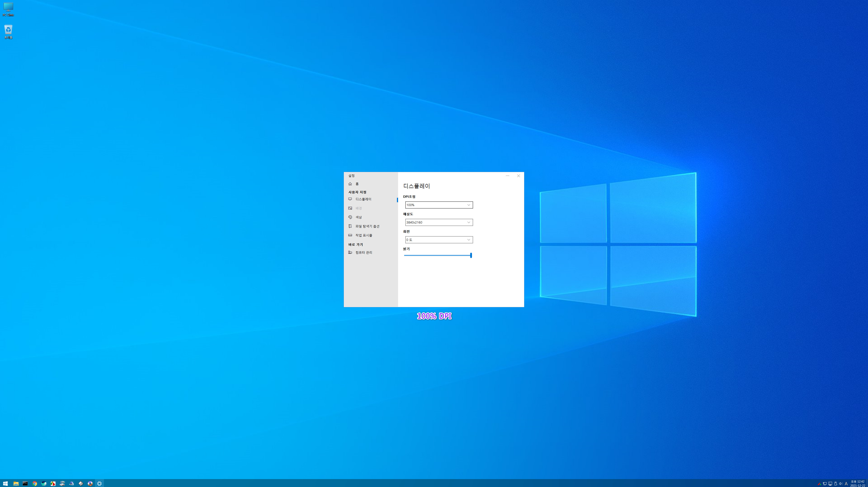Close the 설정 window

click(518, 176)
